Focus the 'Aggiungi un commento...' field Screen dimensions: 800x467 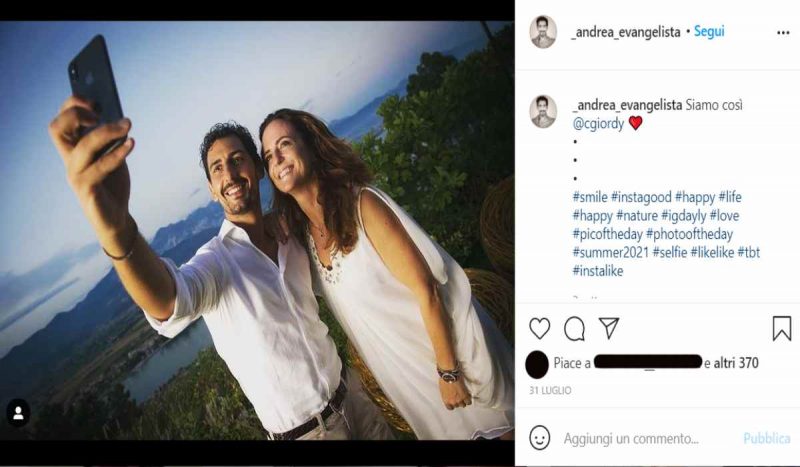(630, 438)
